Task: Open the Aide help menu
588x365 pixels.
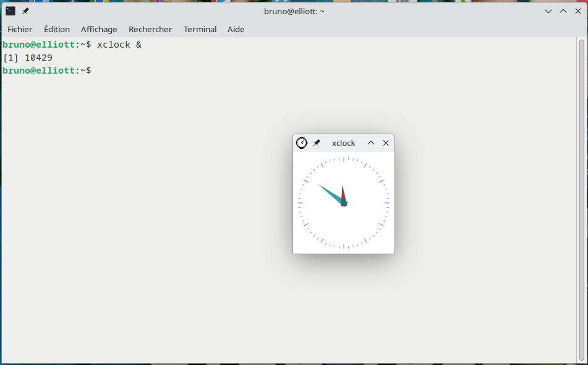Action: pyautogui.click(x=236, y=29)
